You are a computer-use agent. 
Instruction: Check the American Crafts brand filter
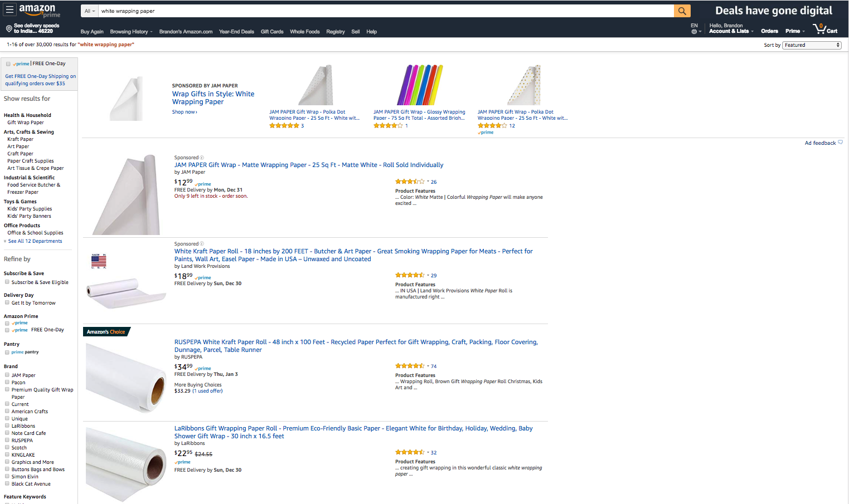tap(7, 411)
